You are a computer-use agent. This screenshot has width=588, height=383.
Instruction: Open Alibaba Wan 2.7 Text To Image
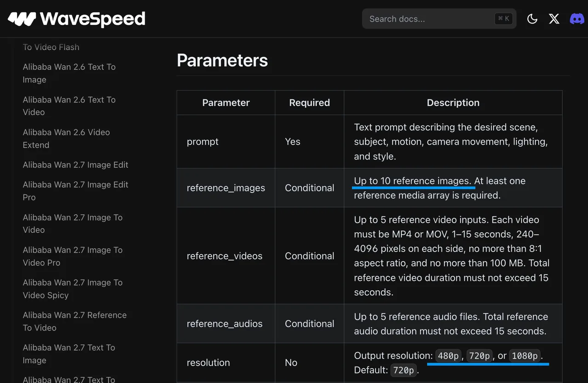(x=69, y=354)
